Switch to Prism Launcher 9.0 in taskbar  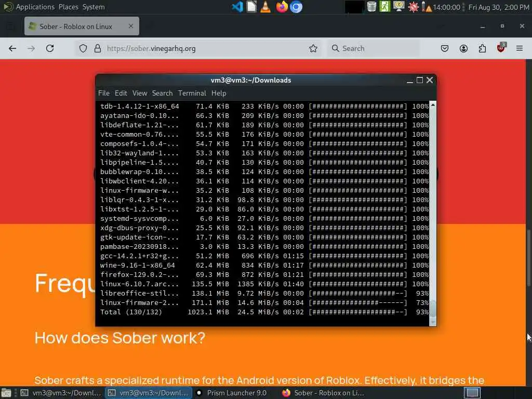click(x=232, y=393)
